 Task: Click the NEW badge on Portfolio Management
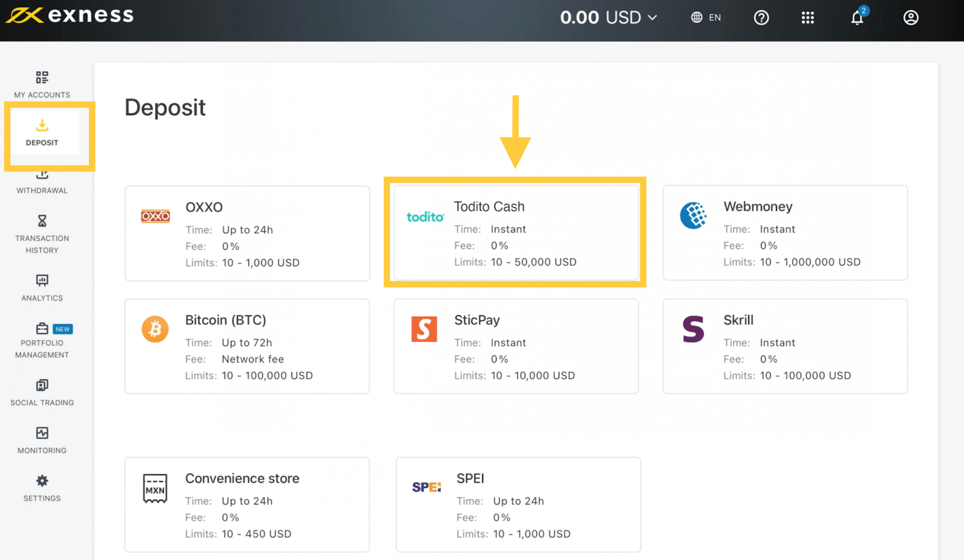click(63, 329)
